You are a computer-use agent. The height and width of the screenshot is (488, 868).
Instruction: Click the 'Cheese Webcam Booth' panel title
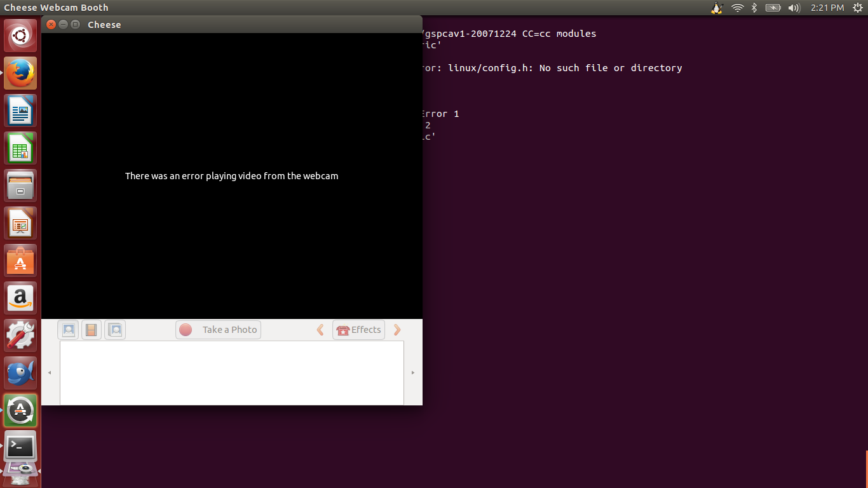[56, 8]
